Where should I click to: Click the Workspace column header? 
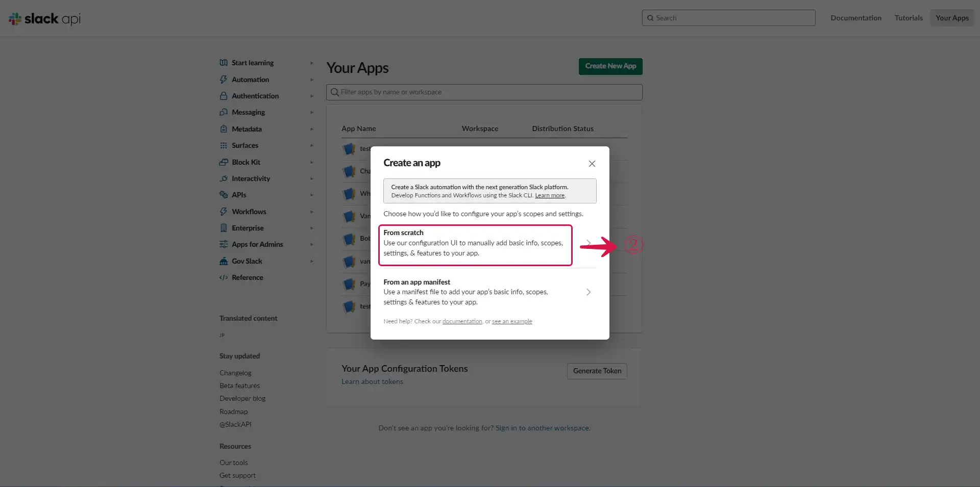[x=480, y=129]
